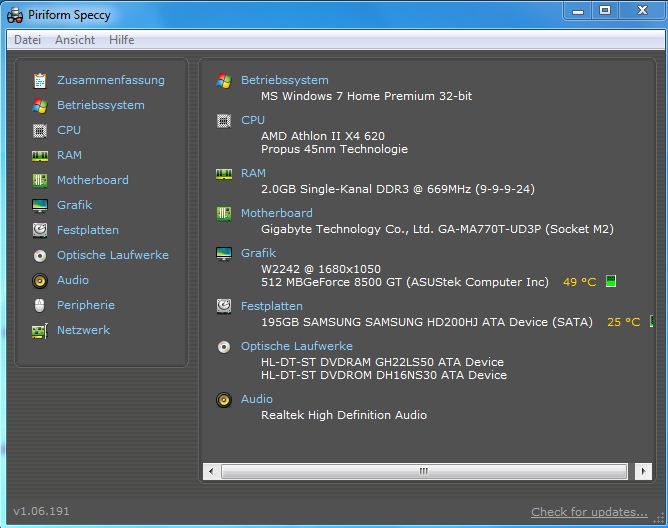Click the Festplatten hard drive icon in sidebar
668x528 pixels.
pos(40,230)
